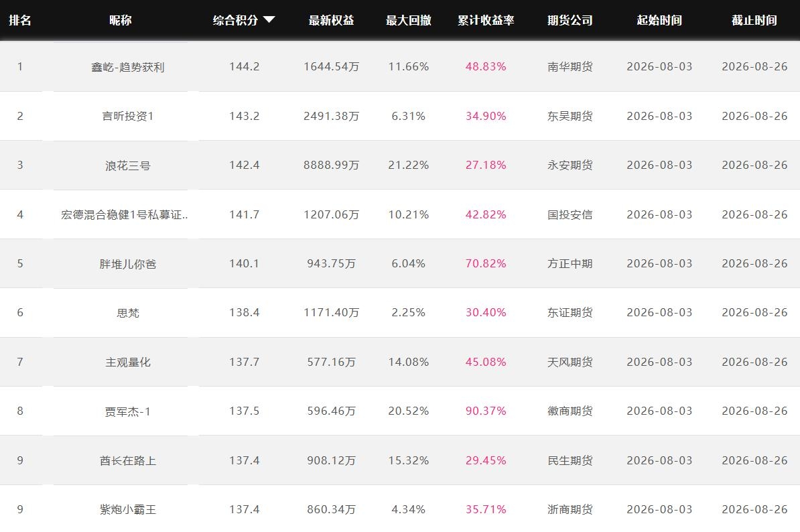Screen dimensions: 800x532
Task: Sort by 综合积分 column header
Action: [235, 20]
